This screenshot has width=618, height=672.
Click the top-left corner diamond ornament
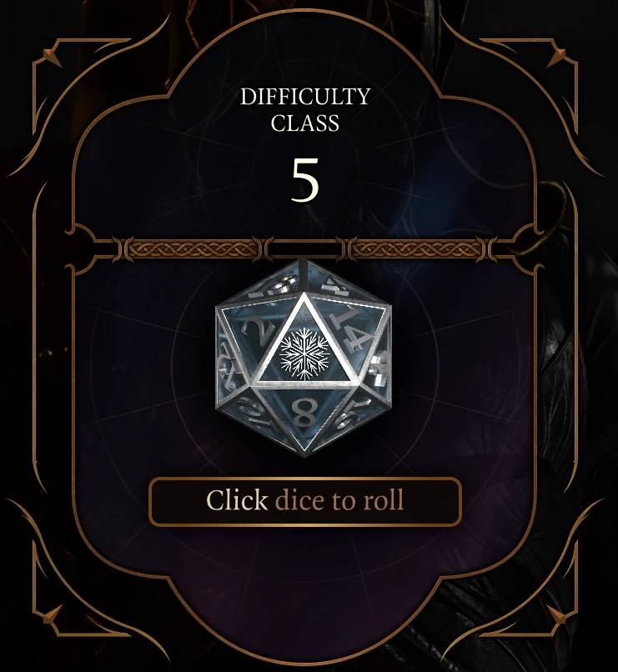(x=52, y=57)
